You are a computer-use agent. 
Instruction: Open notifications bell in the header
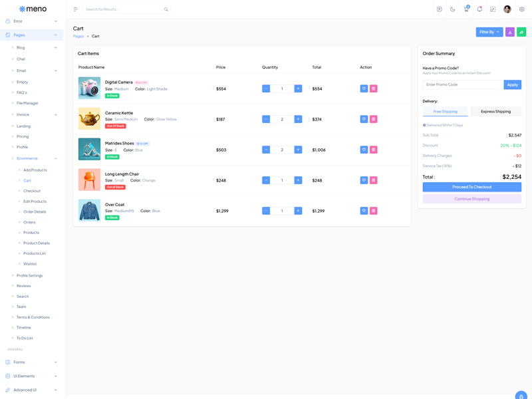(x=479, y=9)
